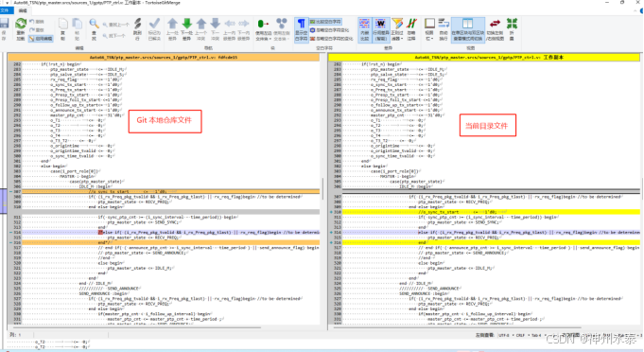Jump to next difference (green down arrow)
The width and height of the screenshot is (644, 352).
coord(187,28)
